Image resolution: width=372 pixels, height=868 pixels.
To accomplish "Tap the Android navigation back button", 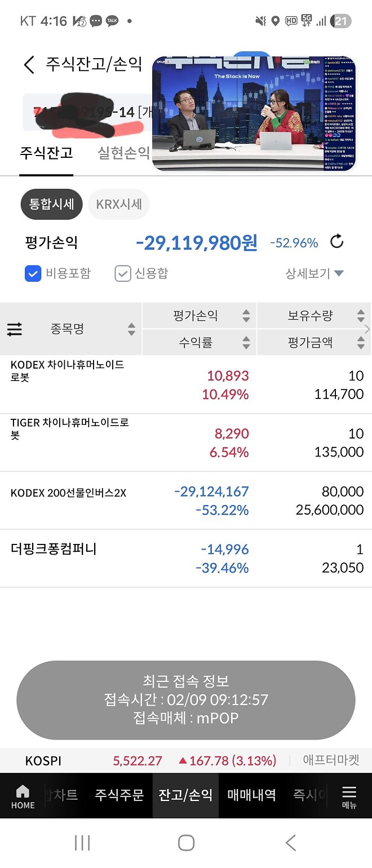I will click(x=290, y=843).
